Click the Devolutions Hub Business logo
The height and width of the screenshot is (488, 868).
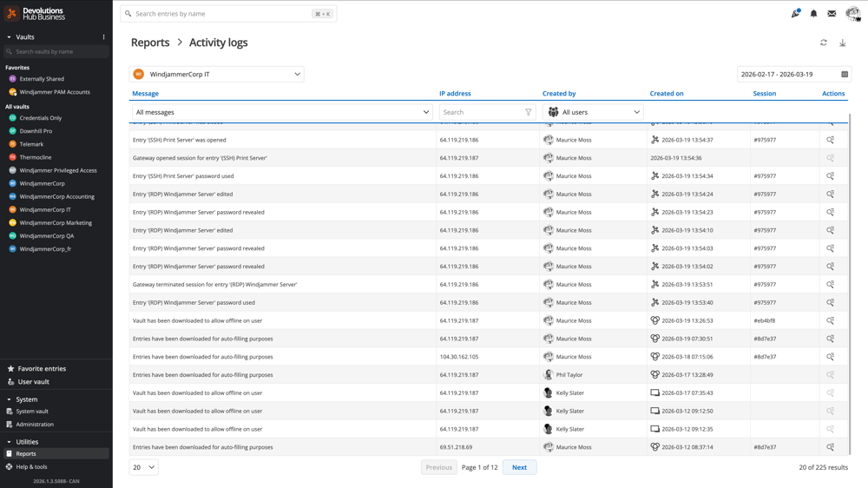pos(35,13)
